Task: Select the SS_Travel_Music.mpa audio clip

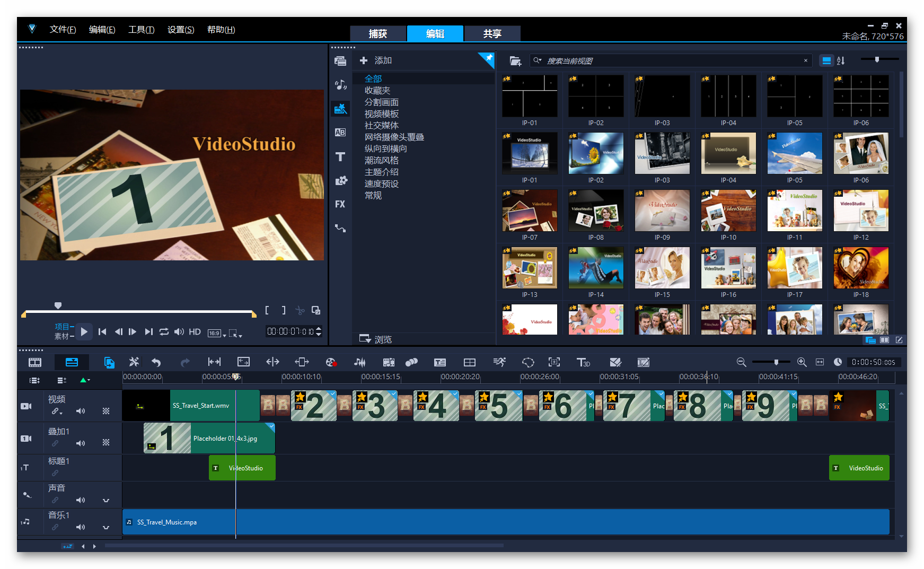Action: click(x=506, y=522)
